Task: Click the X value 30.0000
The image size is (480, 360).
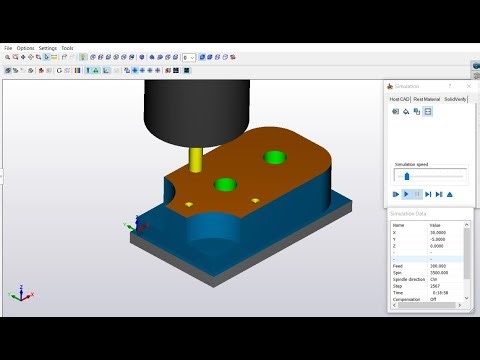Action: tap(438, 233)
